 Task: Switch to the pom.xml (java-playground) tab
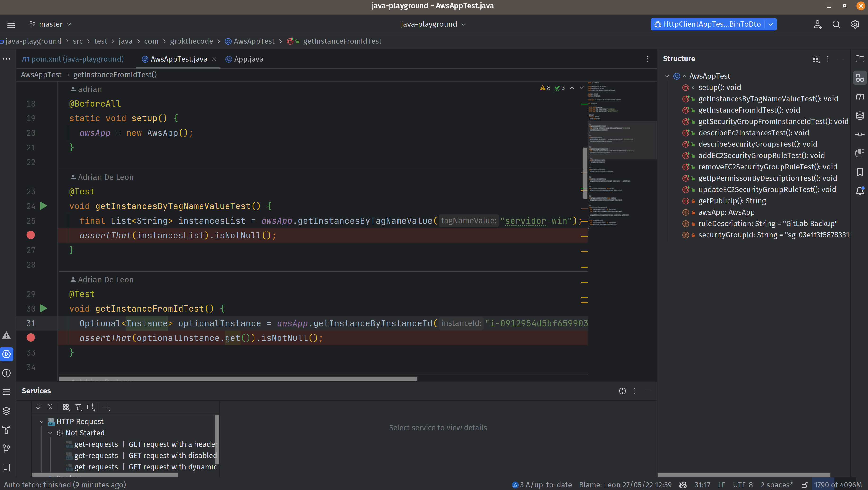pos(73,59)
